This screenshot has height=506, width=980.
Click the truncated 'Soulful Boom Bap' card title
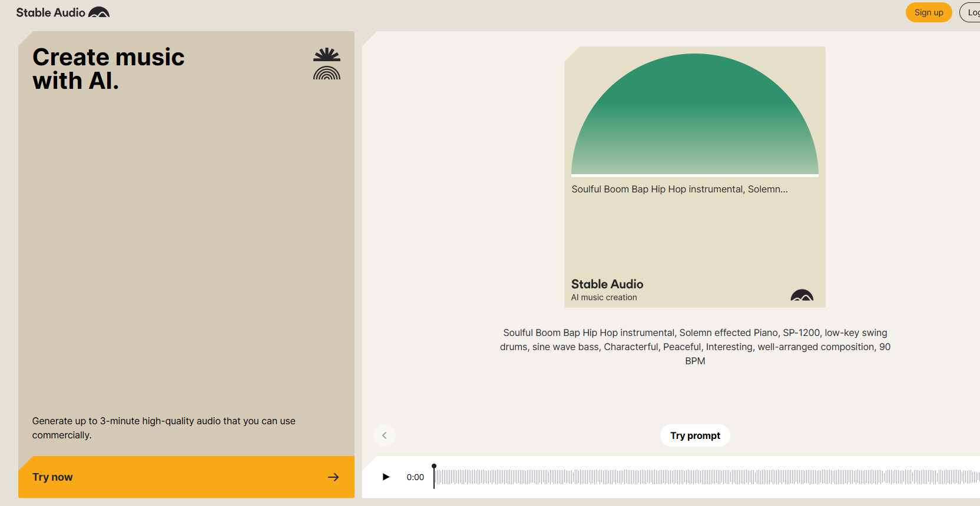(680, 189)
